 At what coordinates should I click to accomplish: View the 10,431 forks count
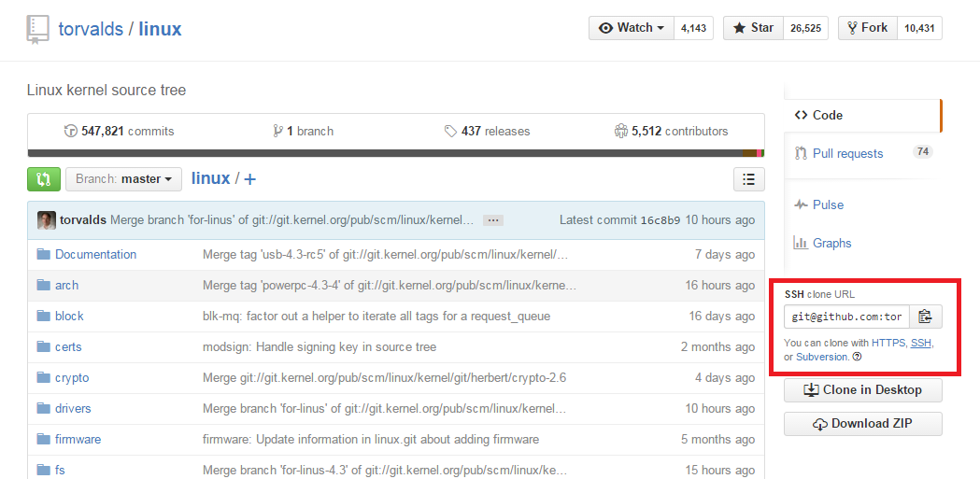[919, 28]
